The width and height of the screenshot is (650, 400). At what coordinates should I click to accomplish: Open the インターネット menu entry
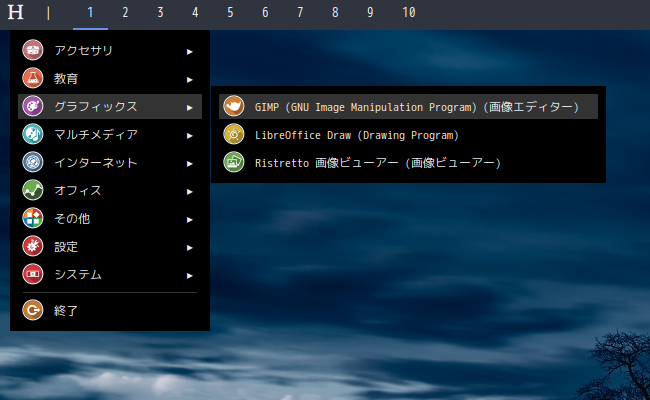(x=110, y=162)
